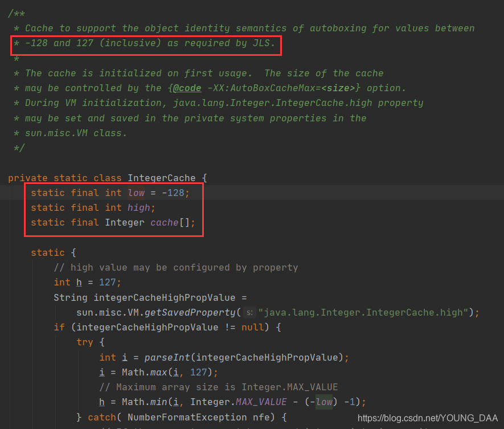
Task: Click the MAX_VALUE constant
Action: click(261, 402)
